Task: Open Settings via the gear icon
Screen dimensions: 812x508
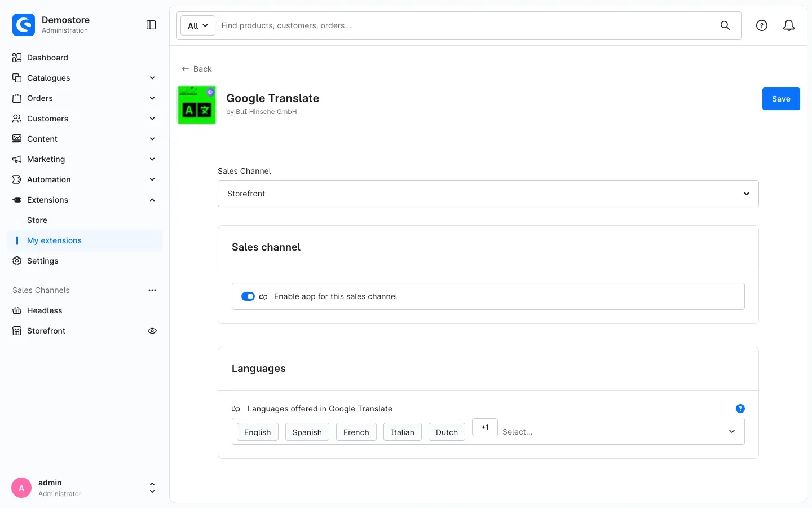Action: pyautogui.click(x=17, y=261)
